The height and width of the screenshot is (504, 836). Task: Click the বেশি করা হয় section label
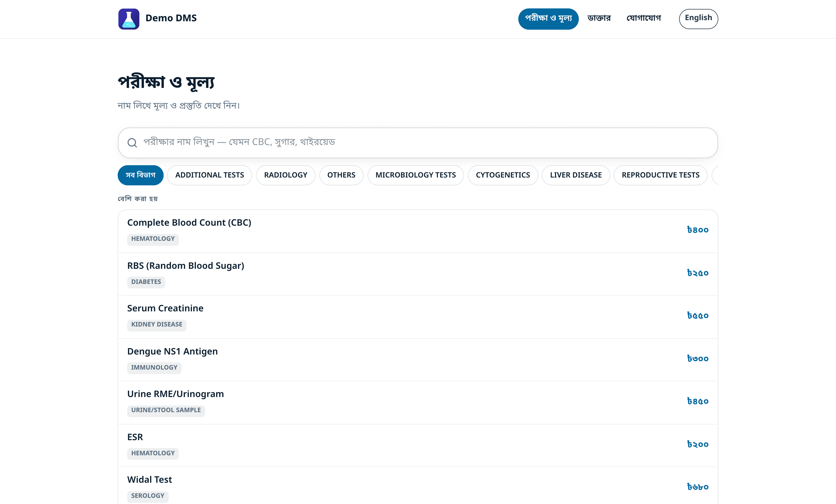(x=138, y=199)
